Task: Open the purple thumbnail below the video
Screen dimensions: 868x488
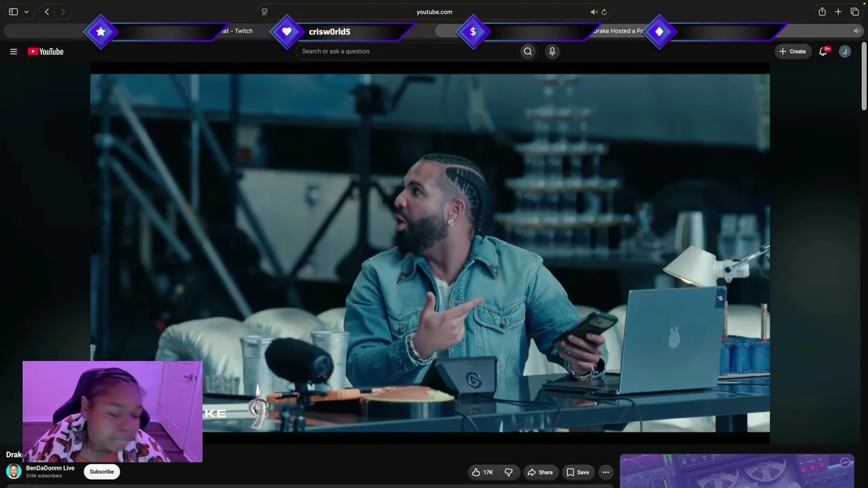Action: 736,471
